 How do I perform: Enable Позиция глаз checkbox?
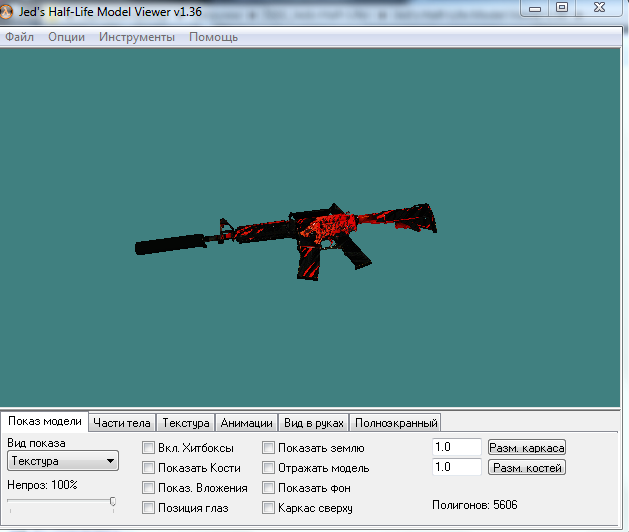148,508
